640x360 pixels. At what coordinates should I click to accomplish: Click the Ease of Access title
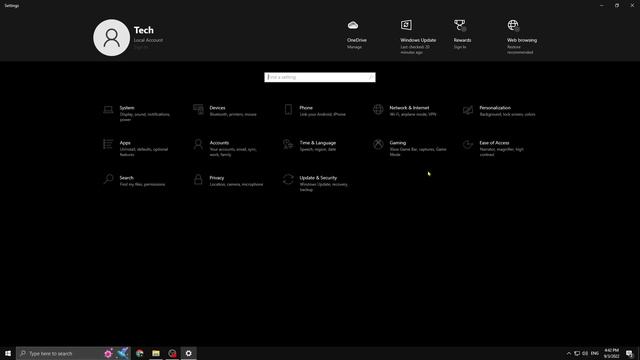click(494, 143)
